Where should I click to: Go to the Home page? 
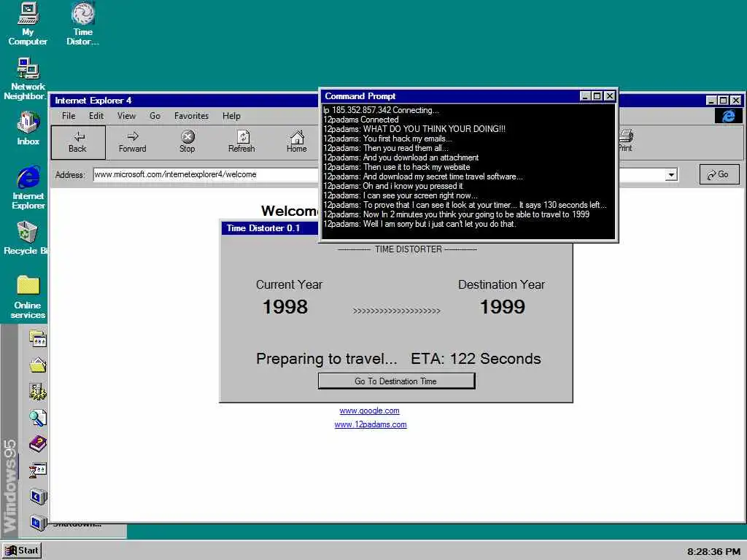(297, 142)
